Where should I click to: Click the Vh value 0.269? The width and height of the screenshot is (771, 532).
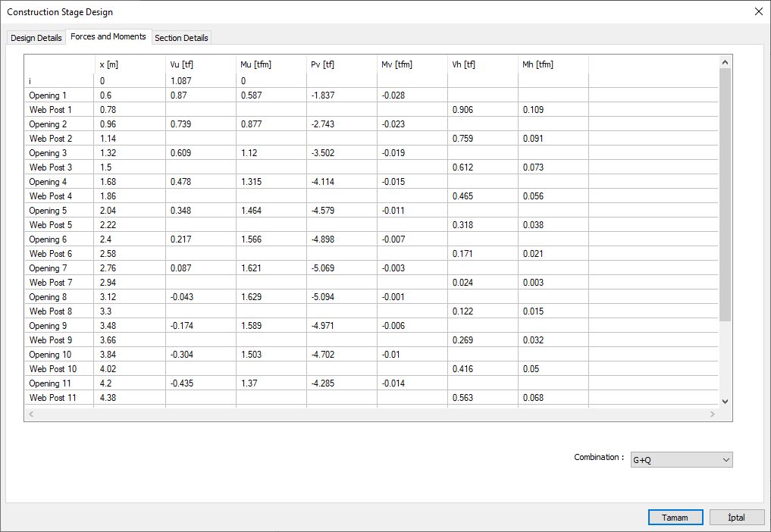pos(462,340)
